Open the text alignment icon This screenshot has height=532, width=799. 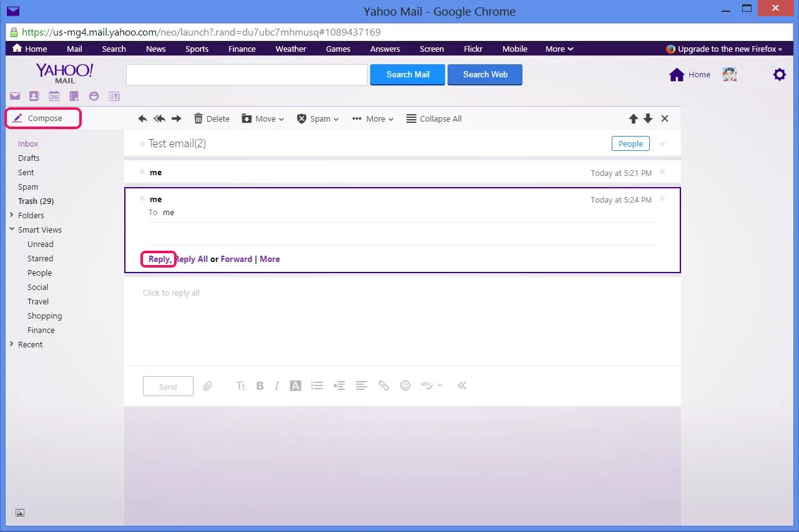click(x=361, y=386)
